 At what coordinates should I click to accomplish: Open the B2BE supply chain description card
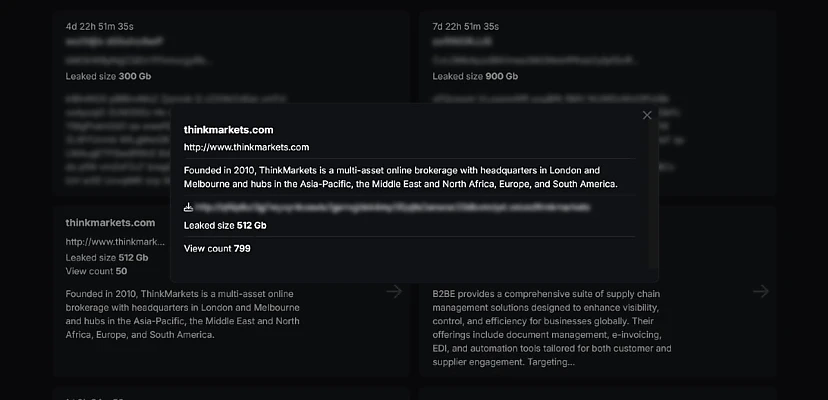552,327
